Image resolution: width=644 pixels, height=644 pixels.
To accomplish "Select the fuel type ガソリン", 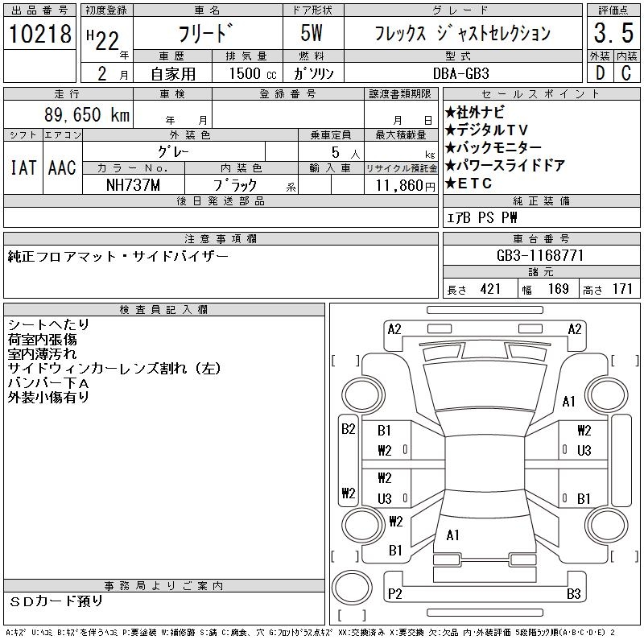I will (x=314, y=73).
